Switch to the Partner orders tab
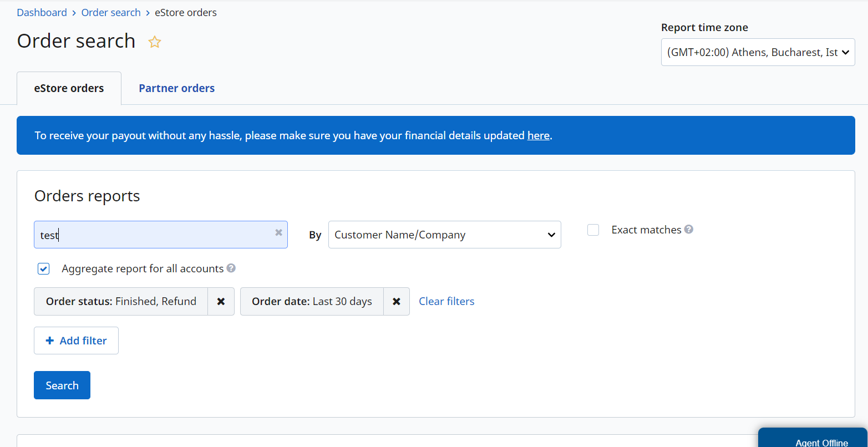This screenshot has width=868, height=447. point(176,88)
